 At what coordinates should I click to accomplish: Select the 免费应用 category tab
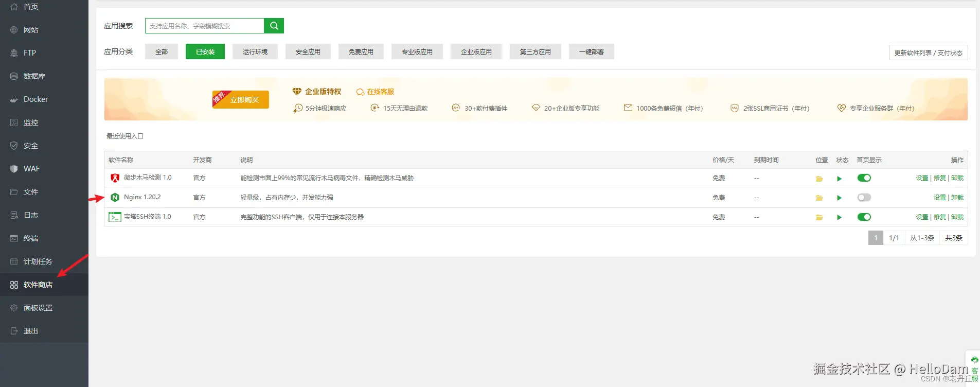coord(361,51)
